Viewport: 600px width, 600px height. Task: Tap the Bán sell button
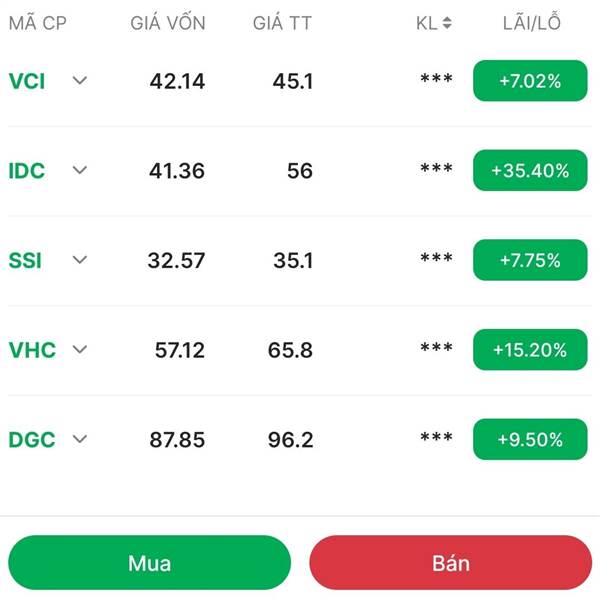[451, 562]
